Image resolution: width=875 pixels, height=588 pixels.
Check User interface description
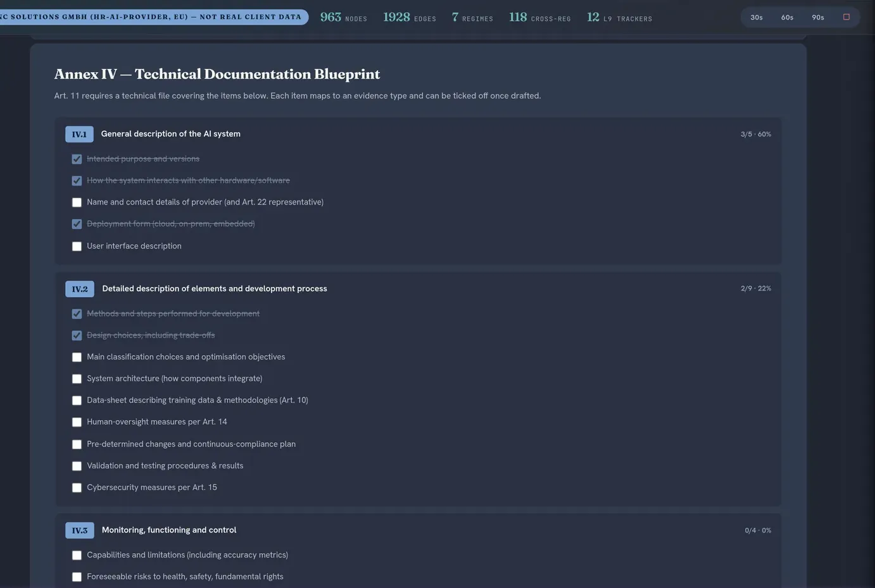pos(77,246)
